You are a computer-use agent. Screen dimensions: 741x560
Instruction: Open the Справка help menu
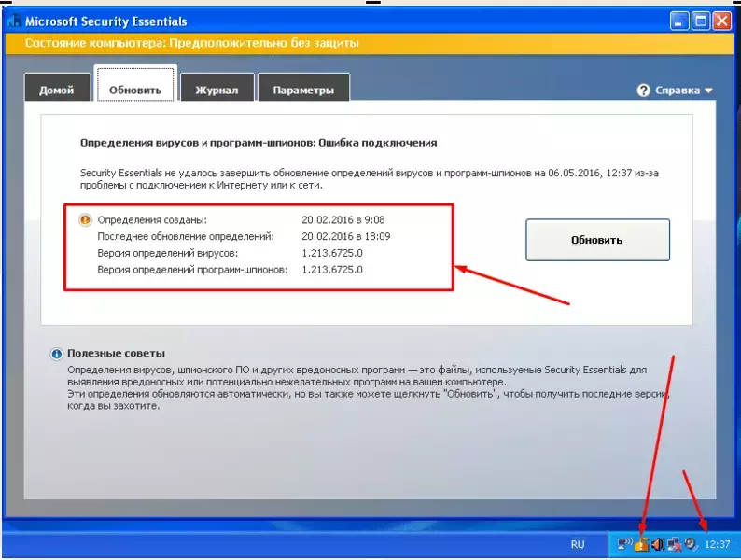[x=675, y=90]
